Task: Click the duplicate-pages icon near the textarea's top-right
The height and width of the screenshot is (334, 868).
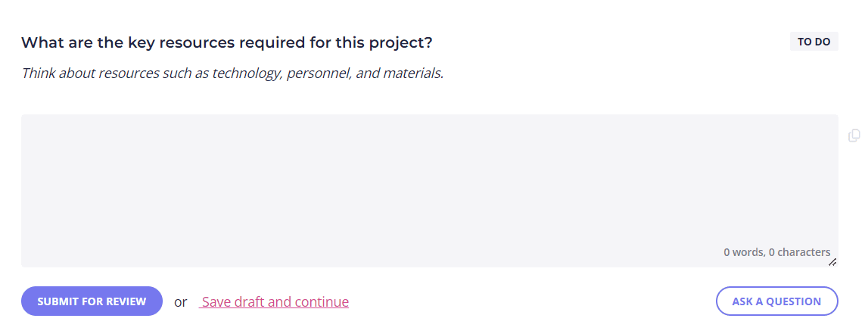Action: tap(854, 135)
